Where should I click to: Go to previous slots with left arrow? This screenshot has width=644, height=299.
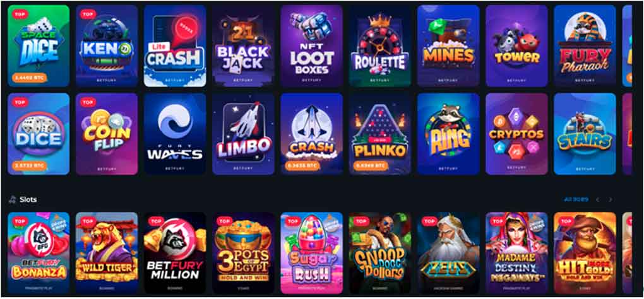[x=597, y=199]
